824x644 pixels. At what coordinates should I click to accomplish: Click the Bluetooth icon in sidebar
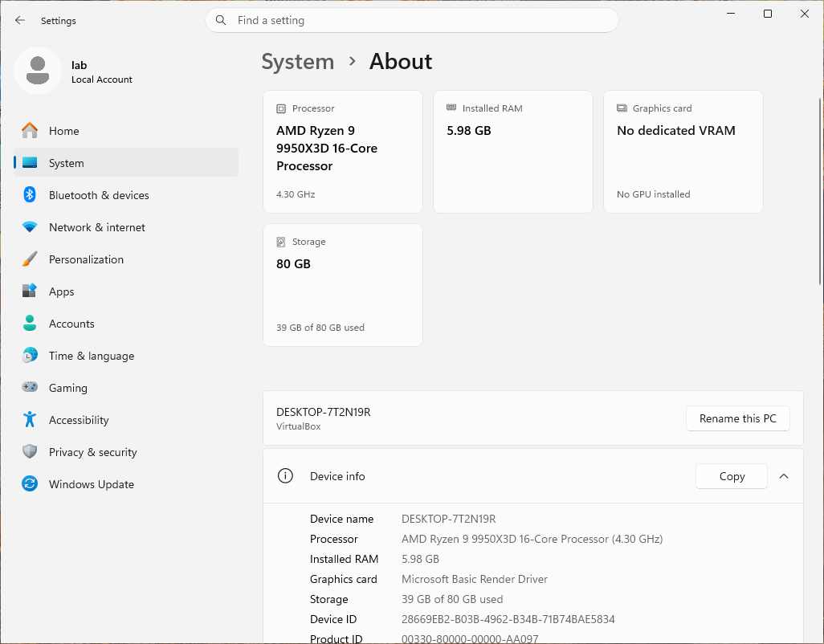point(30,195)
